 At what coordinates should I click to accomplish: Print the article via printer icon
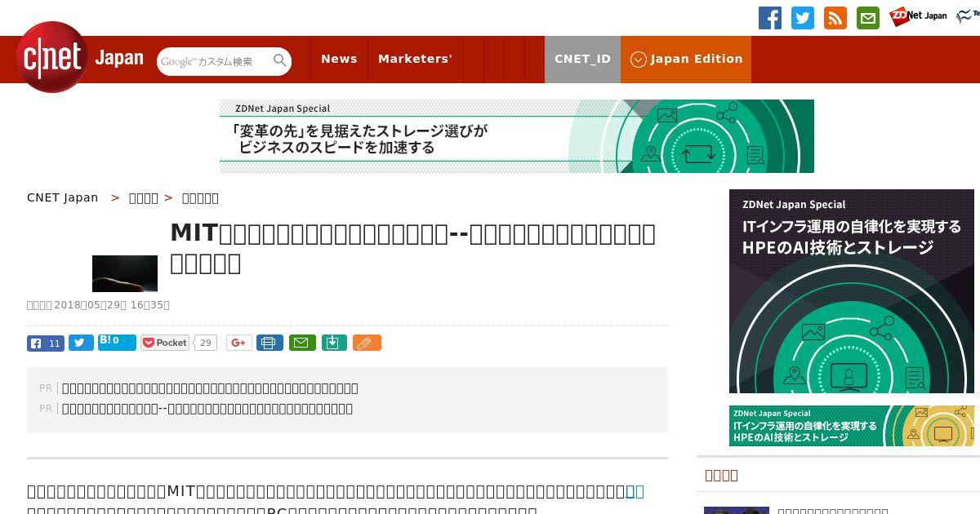click(269, 343)
